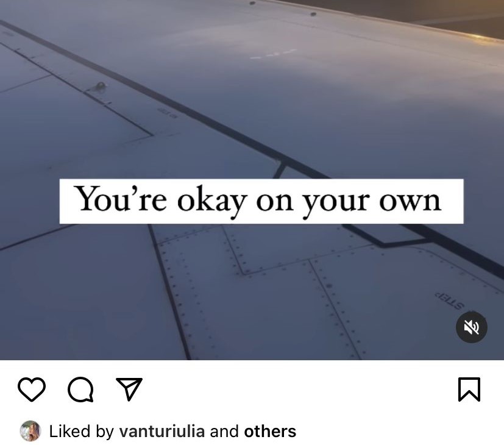Select the word "own" in the video caption

410,202
